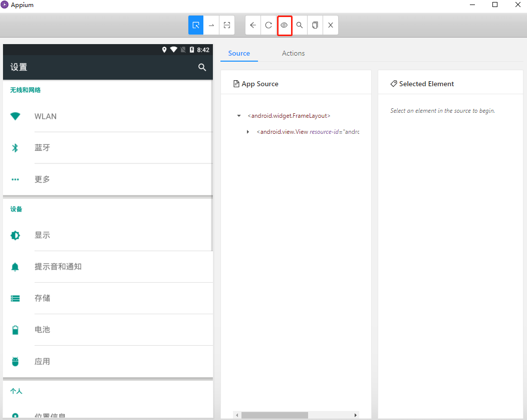Viewport: 527px width, 420px height.
Task: Switch to the Actions tab
Action: click(294, 53)
